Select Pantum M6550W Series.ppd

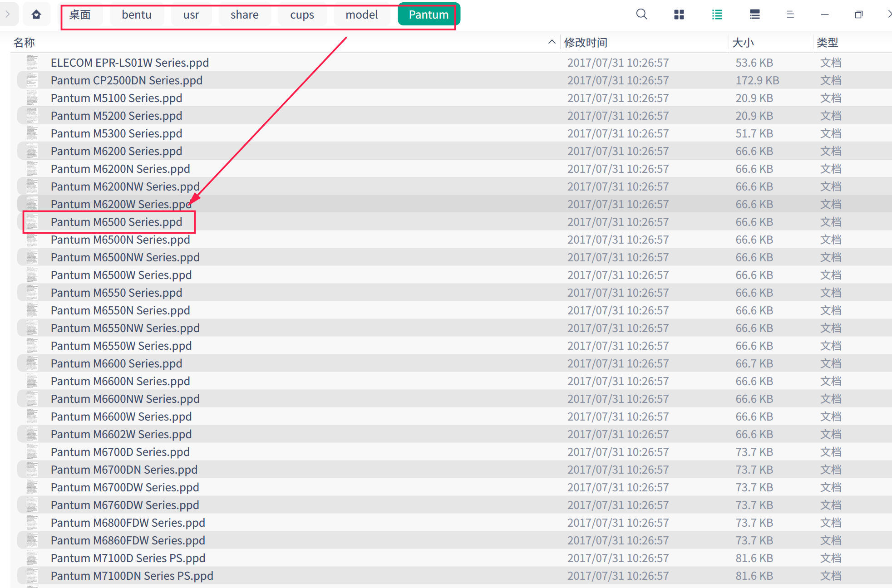pyautogui.click(x=121, y=346)
